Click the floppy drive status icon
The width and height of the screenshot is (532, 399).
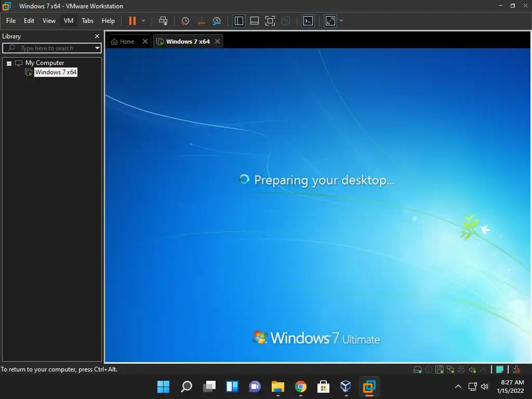point(440,369)
